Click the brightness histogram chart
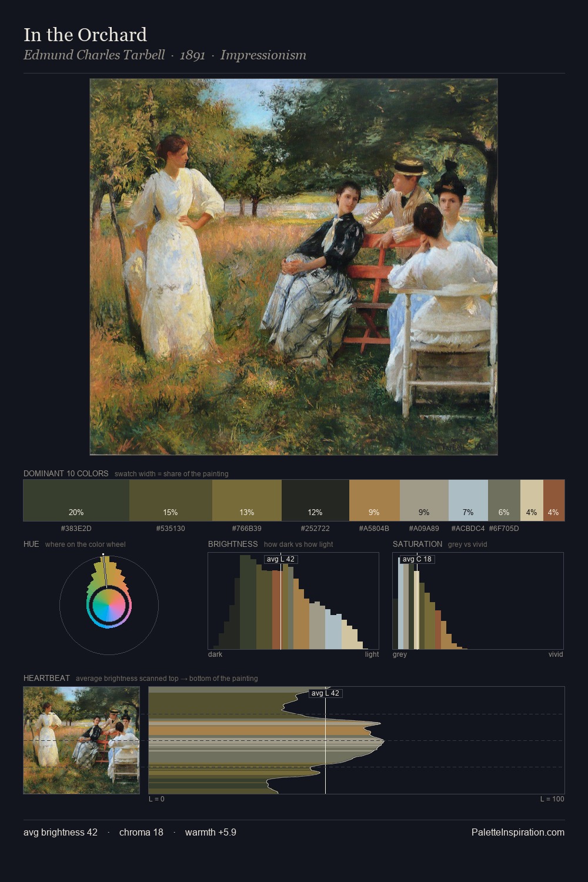The width and height of the screenshot is (588, 882). pos(293,601)
